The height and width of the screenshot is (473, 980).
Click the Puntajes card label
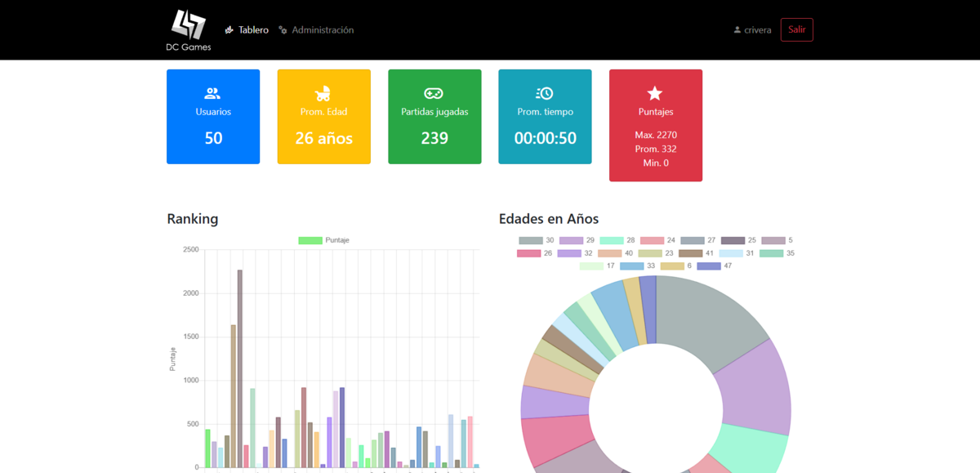[655, 112]
